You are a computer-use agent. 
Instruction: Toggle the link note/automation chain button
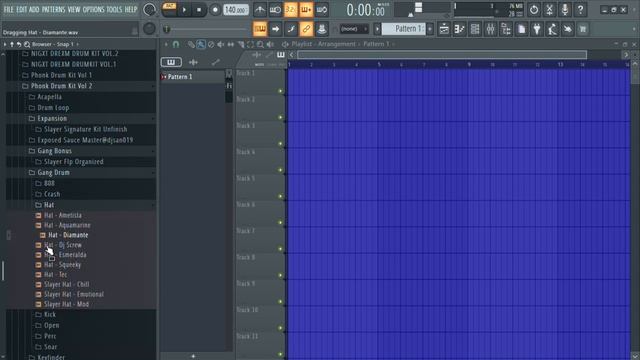306,29
